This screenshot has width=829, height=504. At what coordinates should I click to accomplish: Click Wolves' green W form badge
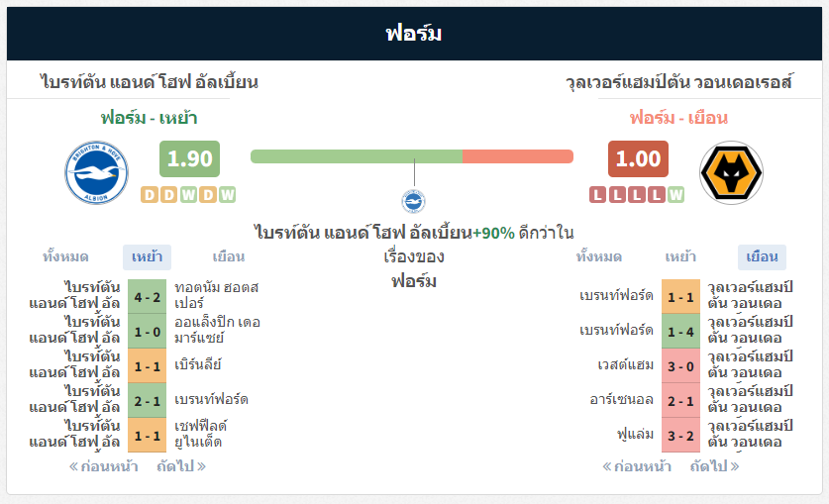click(x=675, y=195)
